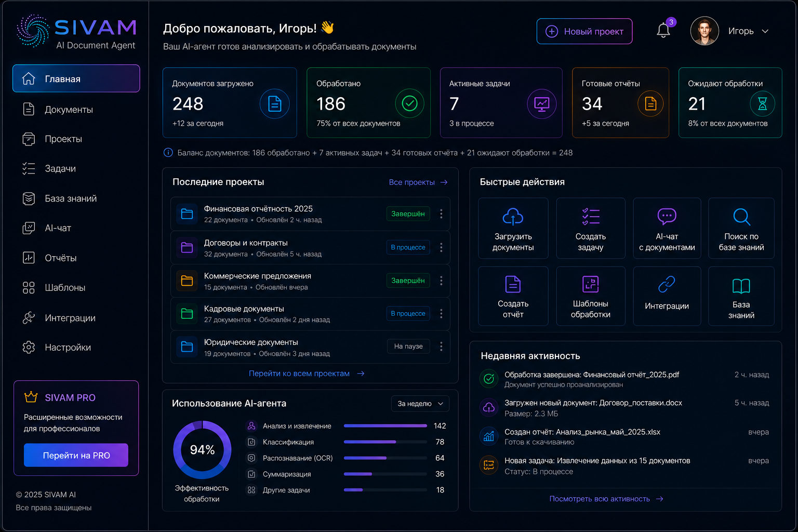Click Перейти ко всем проектам link

tap(307, 374)
